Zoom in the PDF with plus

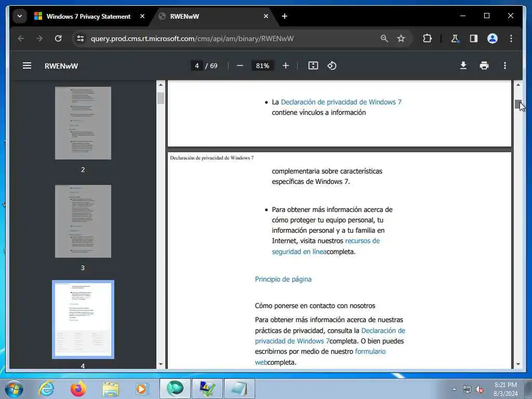(x=286, y=65)
